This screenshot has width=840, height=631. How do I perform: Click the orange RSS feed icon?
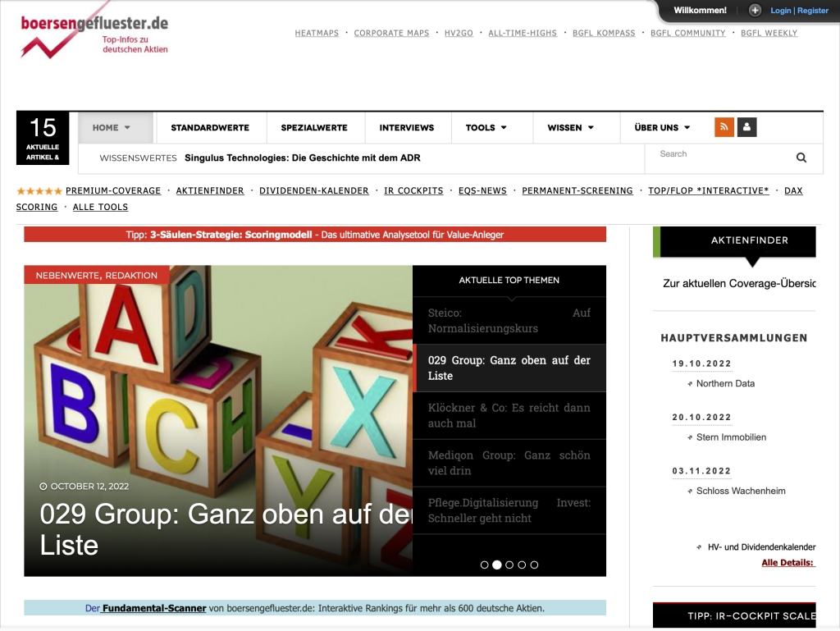point(724,127)
